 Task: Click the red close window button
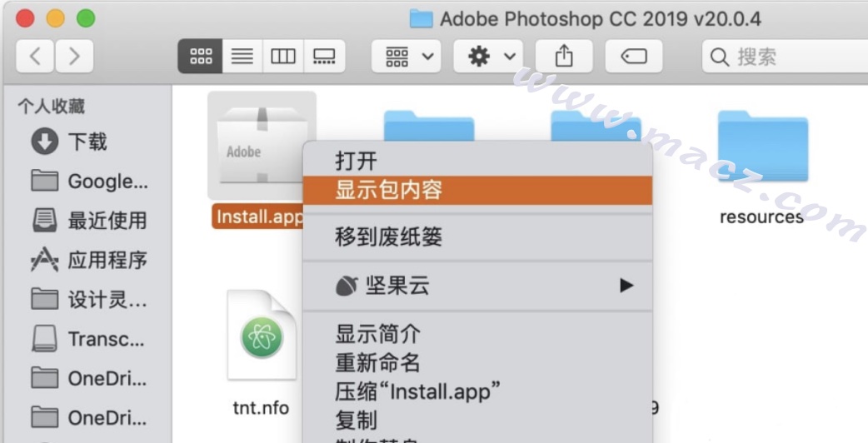(x=25, y=18)
